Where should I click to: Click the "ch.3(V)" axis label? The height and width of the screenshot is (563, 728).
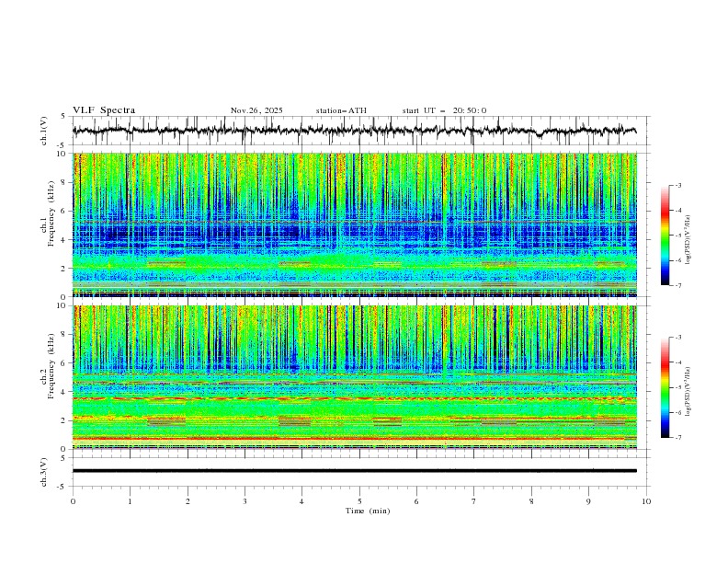(44, 472)
